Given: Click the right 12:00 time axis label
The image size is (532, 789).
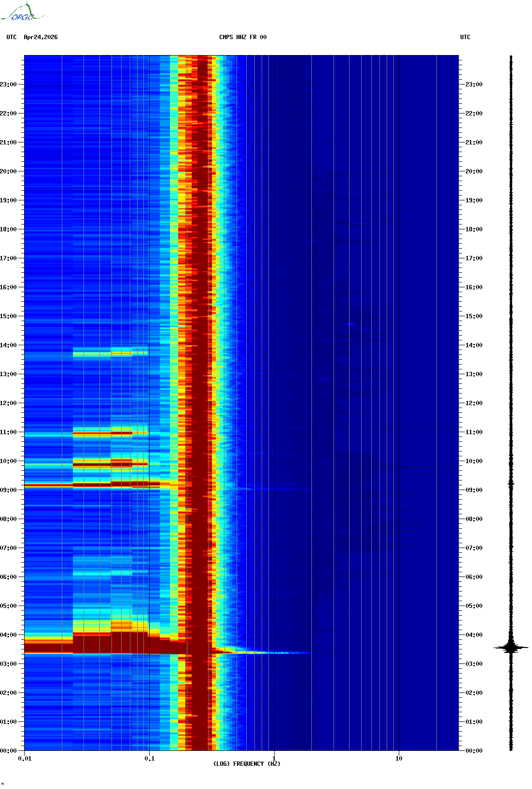Looking at the screenshot, I should pos(474,403).
